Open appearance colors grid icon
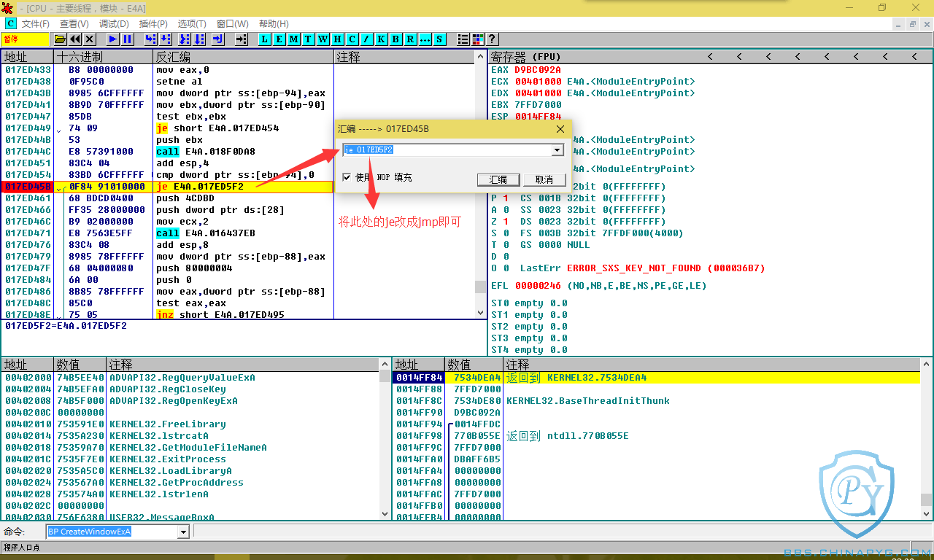The image size is (934, 560). [x=478, y=39]
